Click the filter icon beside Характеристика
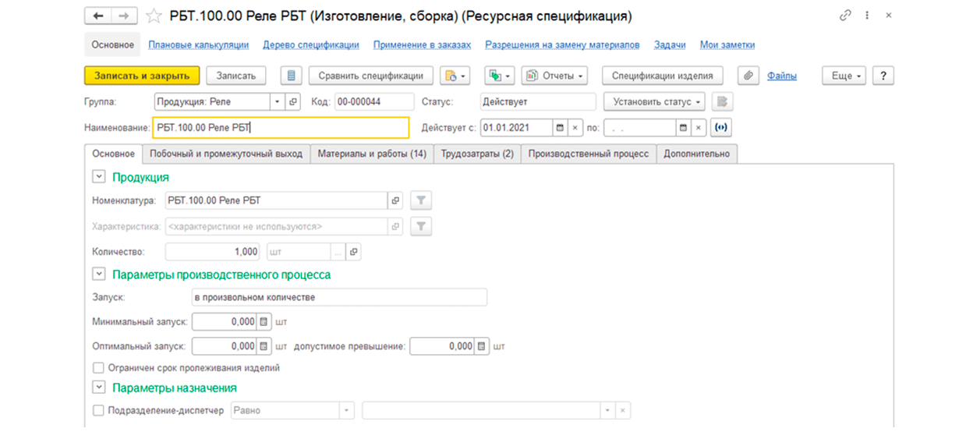 (421, 227)
